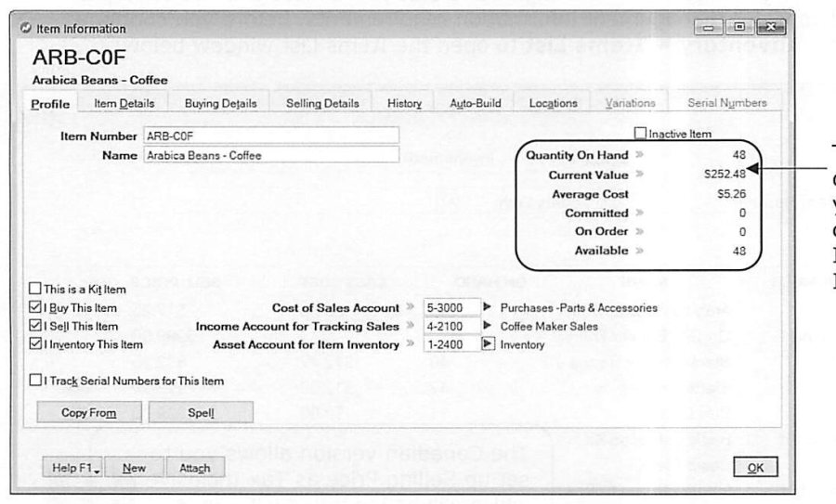Image resolution: width=836 pixels, height=504 pixels.
Task: Click zoom arrow beside Cost of Sales Account
Action: 410,307
